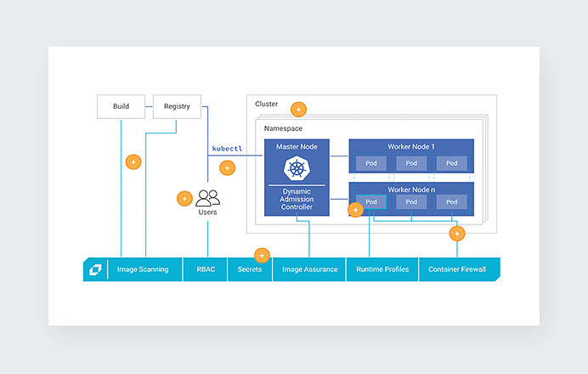Screen dimensions: 588x374
Task: Click the last Pod in Worker Node 1
Action: 451,163
